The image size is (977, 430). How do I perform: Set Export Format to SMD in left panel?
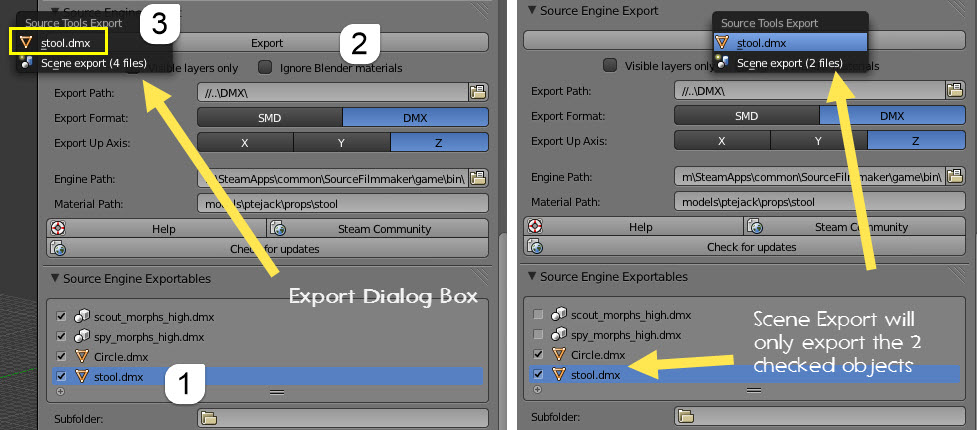tap(270, 117)
